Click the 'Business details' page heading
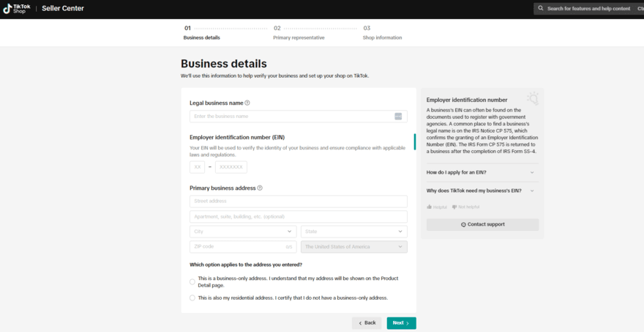Viewport: 644px width, 332px height. click(224, 64)
